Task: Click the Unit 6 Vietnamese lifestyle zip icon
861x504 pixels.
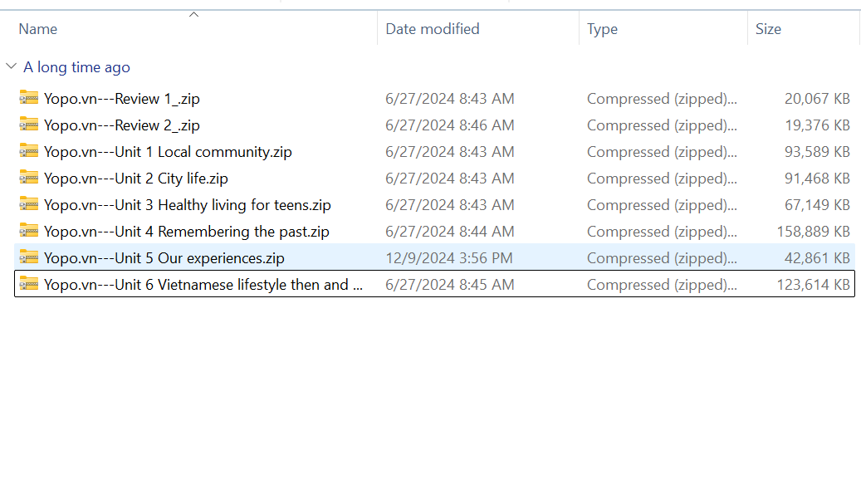Action: click(29, 284)
